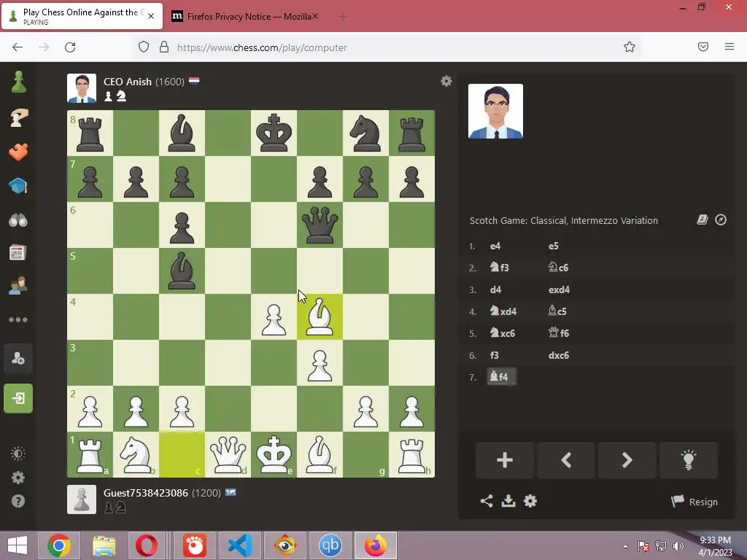Switch to Play Chess Online tab
The image size is (747, 560).
pos(82,16)
